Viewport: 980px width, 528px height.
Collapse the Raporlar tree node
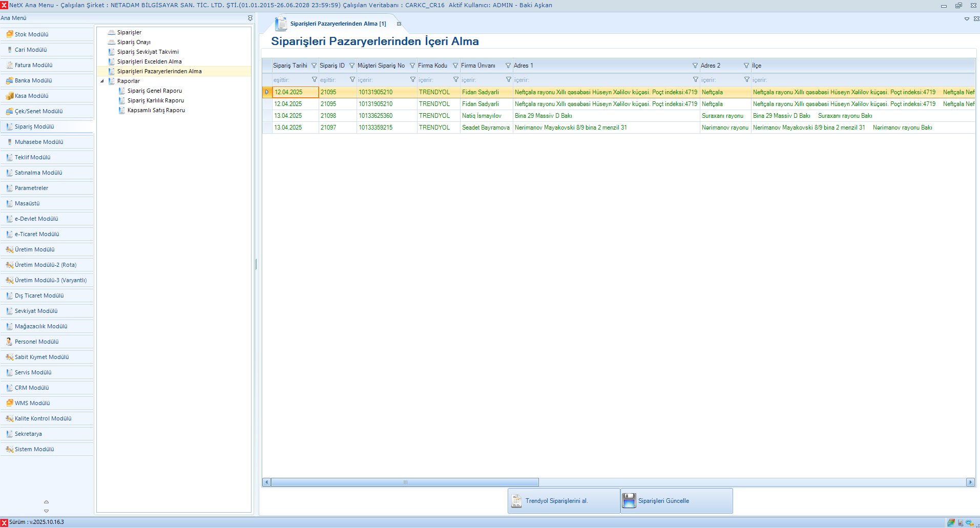pyautogui.click(x=102, y=81)
